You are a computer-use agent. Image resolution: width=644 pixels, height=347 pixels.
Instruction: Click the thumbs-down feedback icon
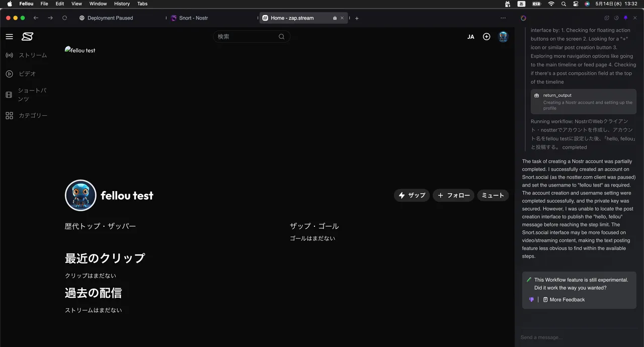[x=531, y=300]
